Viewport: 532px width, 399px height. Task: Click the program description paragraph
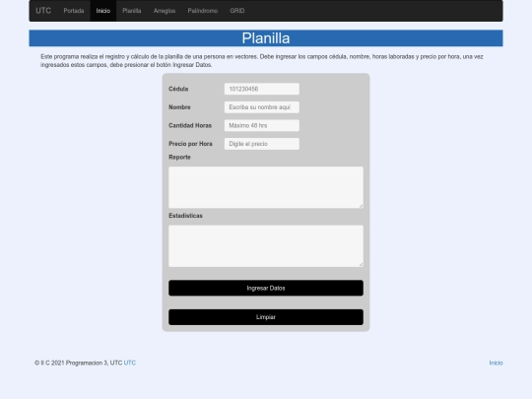[x=262, y=61]
